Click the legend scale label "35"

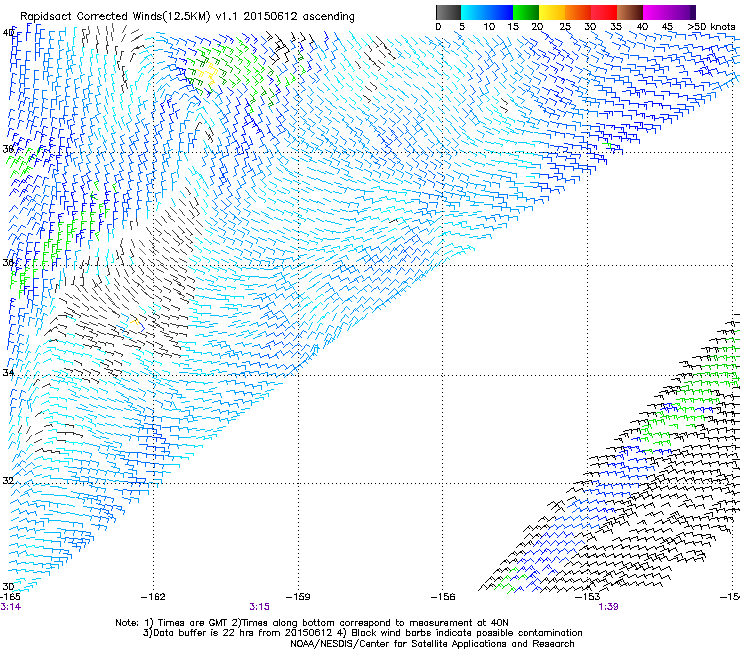tap(616, 27)
